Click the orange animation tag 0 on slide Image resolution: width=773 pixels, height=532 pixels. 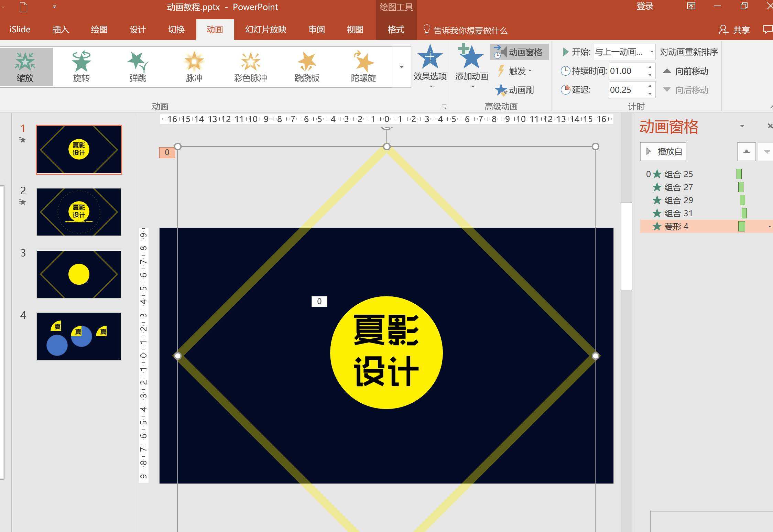pyautogui.click(x=167, y=152)
